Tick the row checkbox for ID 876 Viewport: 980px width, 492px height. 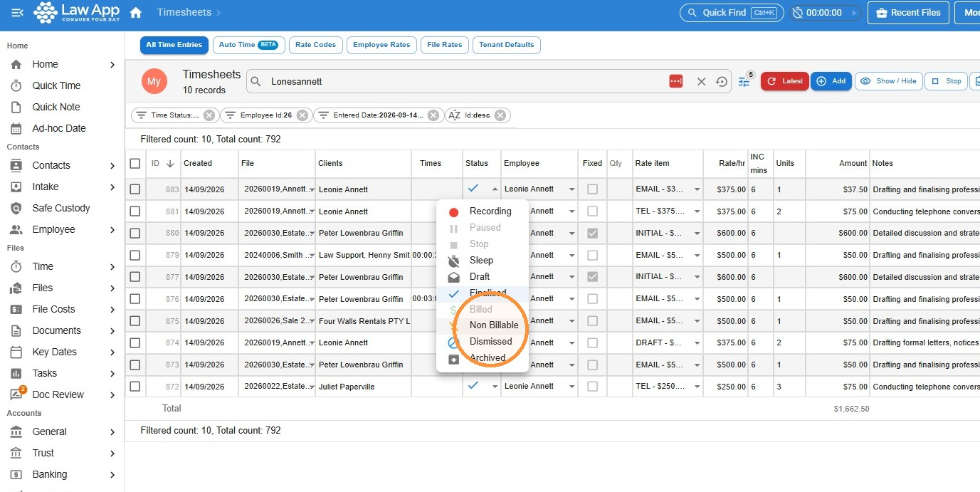(135, 299)
